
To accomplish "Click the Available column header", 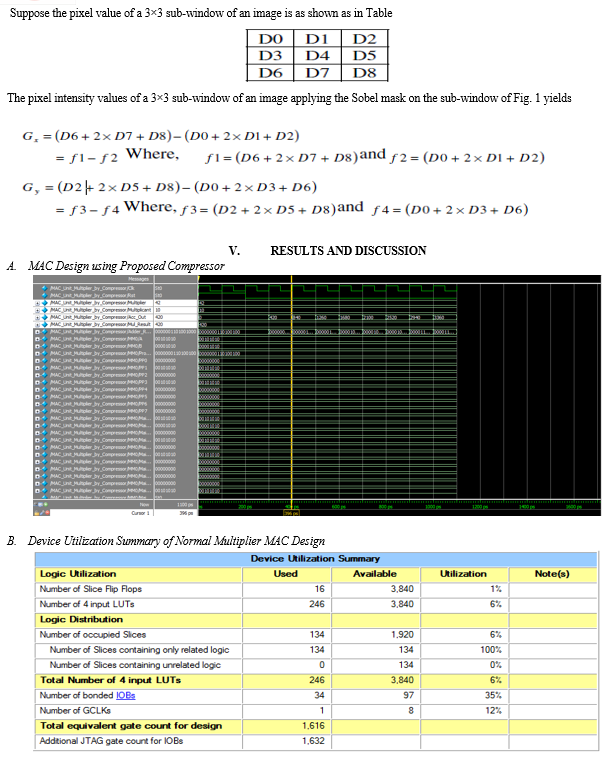I will tap(375, 574).
